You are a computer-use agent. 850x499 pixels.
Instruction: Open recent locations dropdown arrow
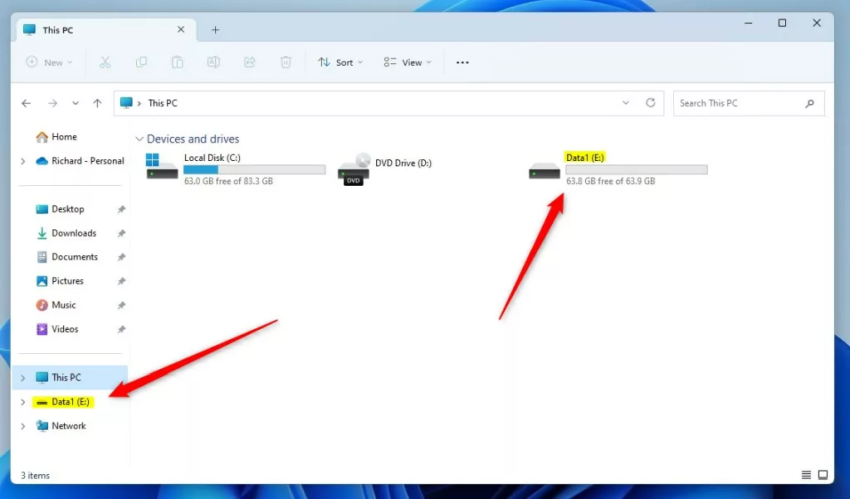(x=75, y=103)
